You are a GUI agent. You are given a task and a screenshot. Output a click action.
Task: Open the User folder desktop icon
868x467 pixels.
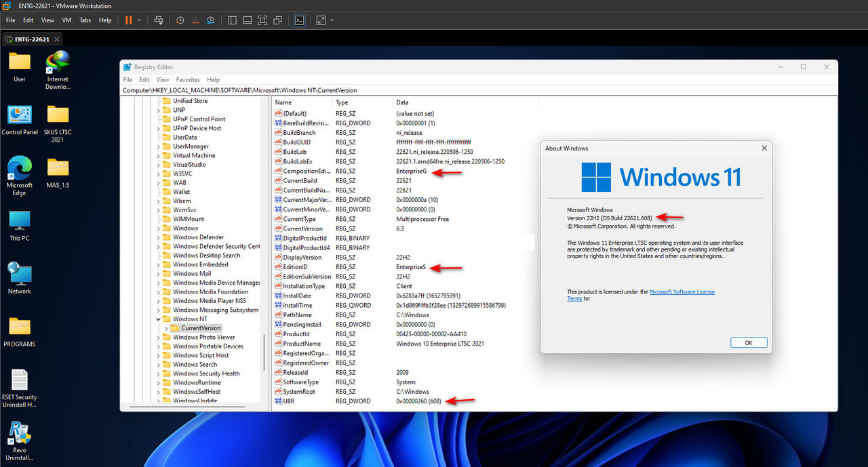click(x=20, y=67)
